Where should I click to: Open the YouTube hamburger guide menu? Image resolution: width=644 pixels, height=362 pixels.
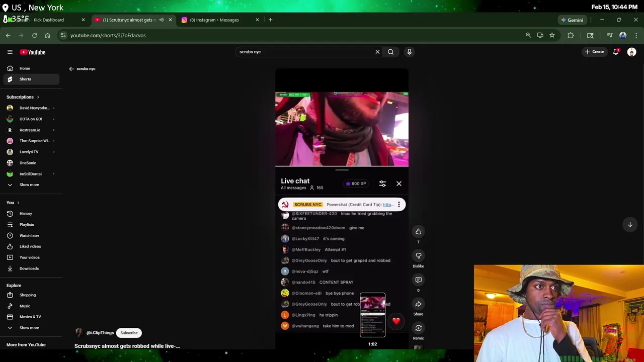point(10,52)
